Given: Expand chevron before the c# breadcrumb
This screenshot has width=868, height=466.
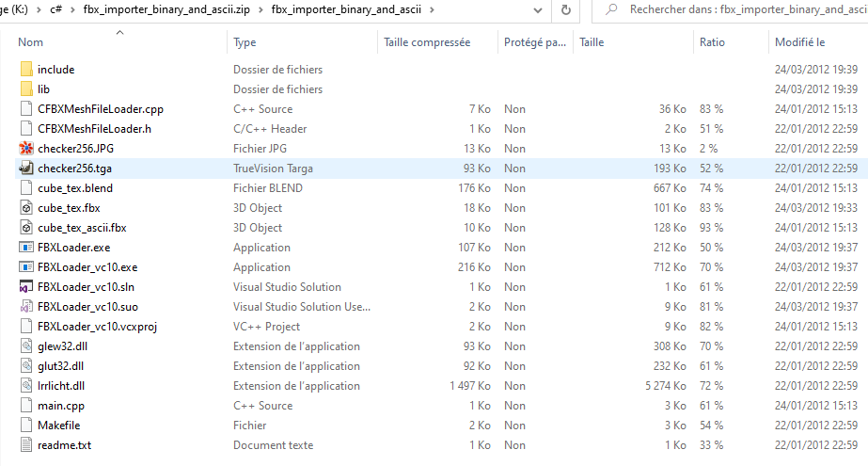Looking at the screenshot, I should [x=39, y=10].
